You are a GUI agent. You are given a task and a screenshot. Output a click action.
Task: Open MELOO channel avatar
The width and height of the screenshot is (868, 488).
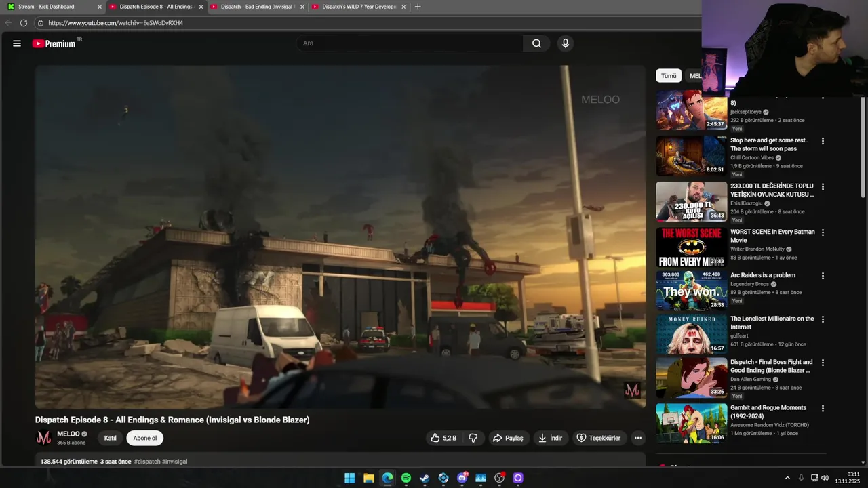point(43,438)
